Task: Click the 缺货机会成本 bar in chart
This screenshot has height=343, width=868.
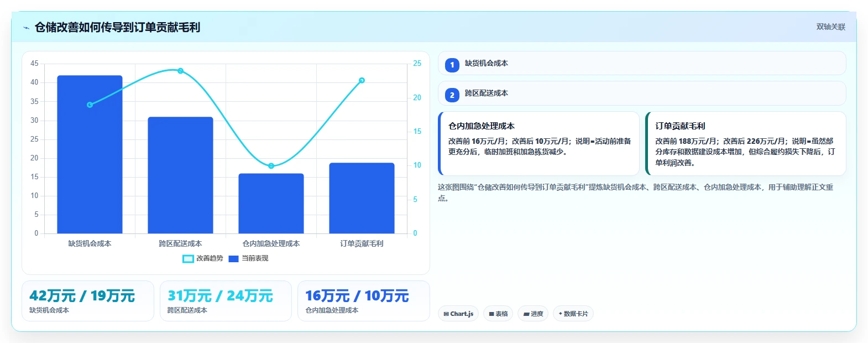Action: [90, 154]
